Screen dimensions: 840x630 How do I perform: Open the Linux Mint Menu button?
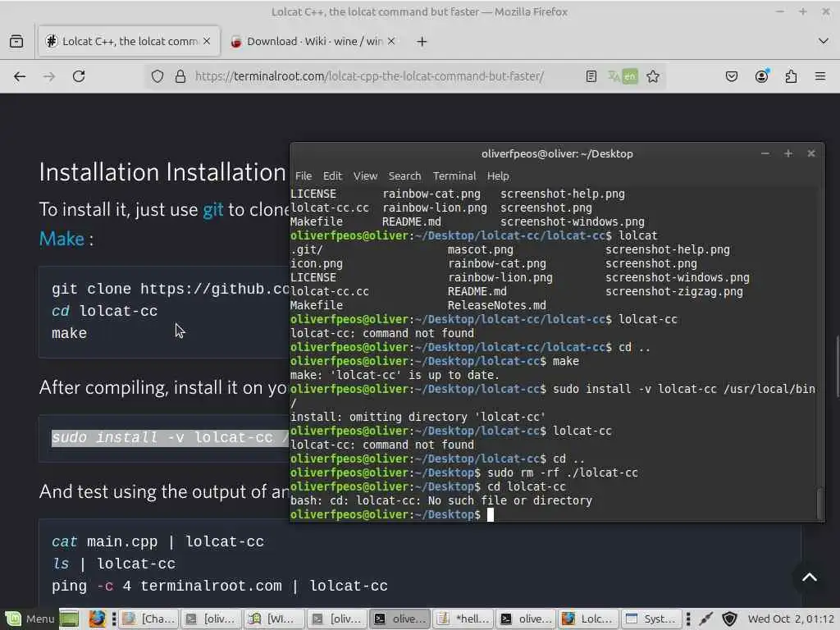click(x=30, y=619)
